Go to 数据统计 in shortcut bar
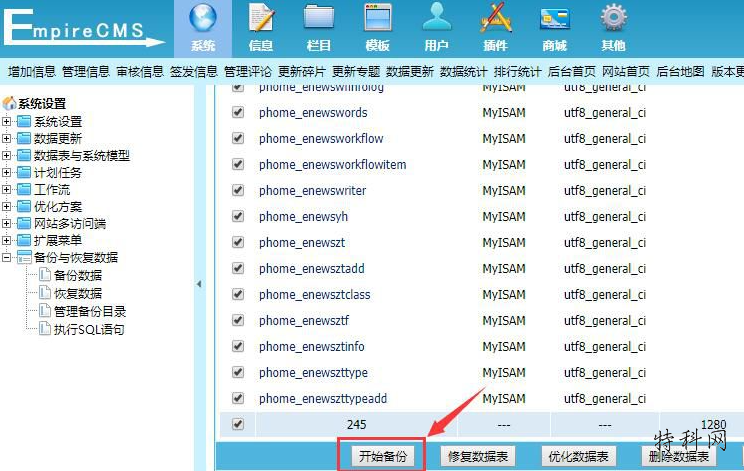Viewport: 744px width, 471px height. coord(464,72)
